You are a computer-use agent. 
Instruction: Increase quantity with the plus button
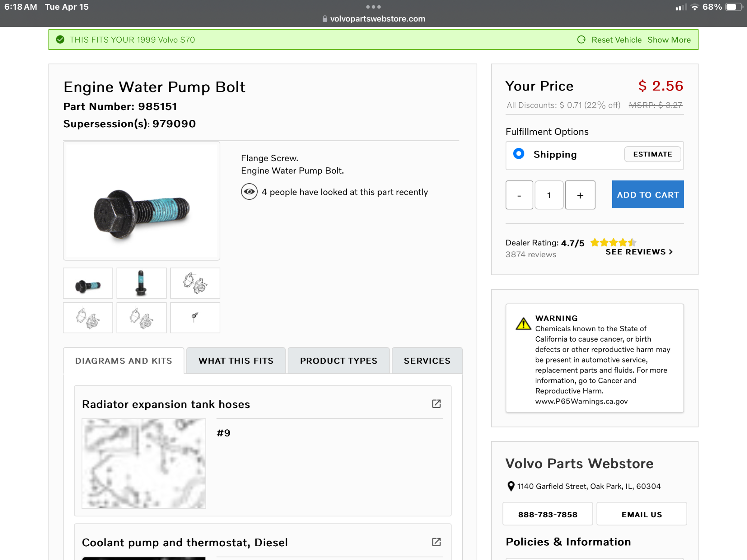580,195
